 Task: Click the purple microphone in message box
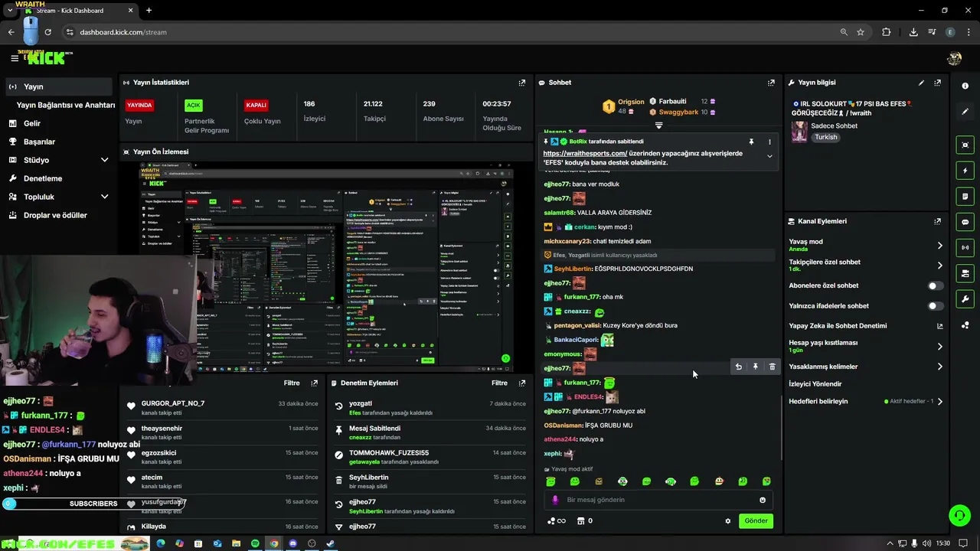[556, 500]
